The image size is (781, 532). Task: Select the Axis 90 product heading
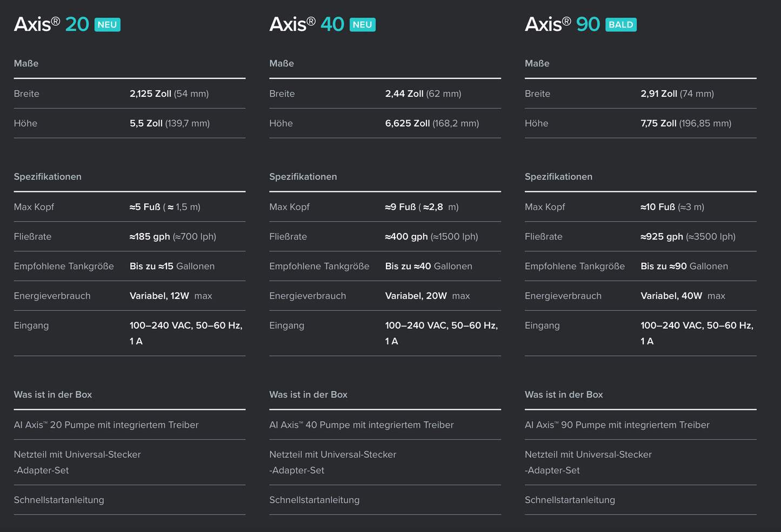562,24
